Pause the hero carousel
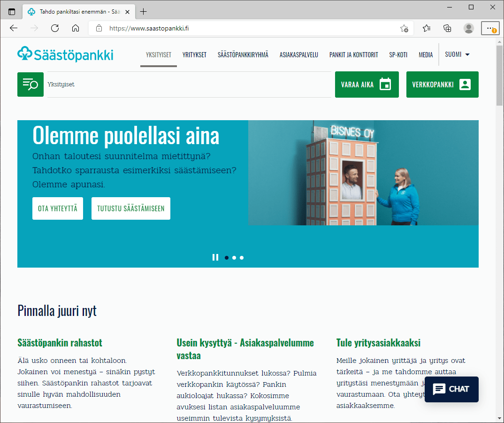Screen dimensions: 504x423 (x=215, y=257)
